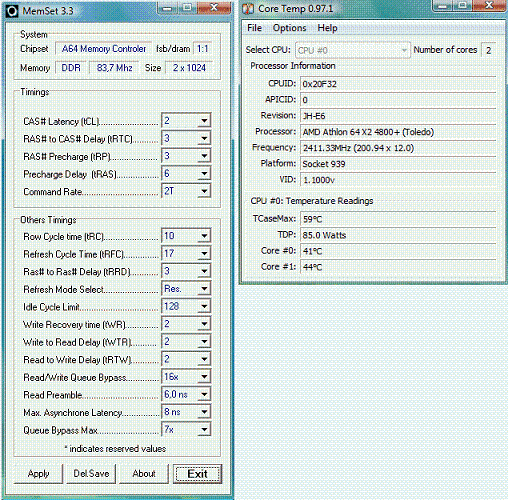Open the Help menu in Core Temp
This screenshot has width=508, height=500.
327,28
